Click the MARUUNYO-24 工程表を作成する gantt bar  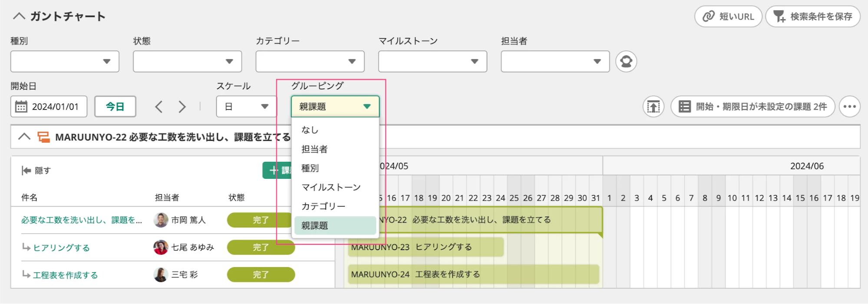tap(473, 274)
